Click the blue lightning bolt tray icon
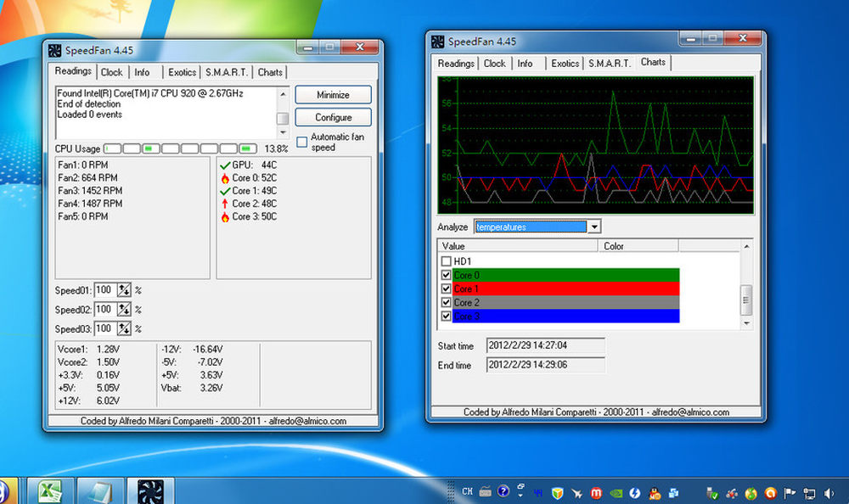The image size is (849, 504). coord(635,493)
